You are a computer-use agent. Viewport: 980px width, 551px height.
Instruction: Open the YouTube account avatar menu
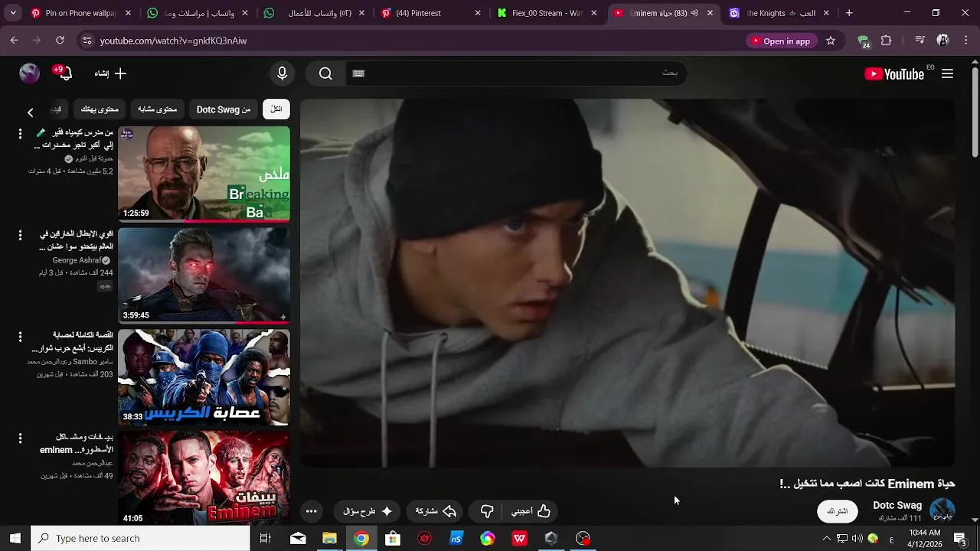pos(29,73)
